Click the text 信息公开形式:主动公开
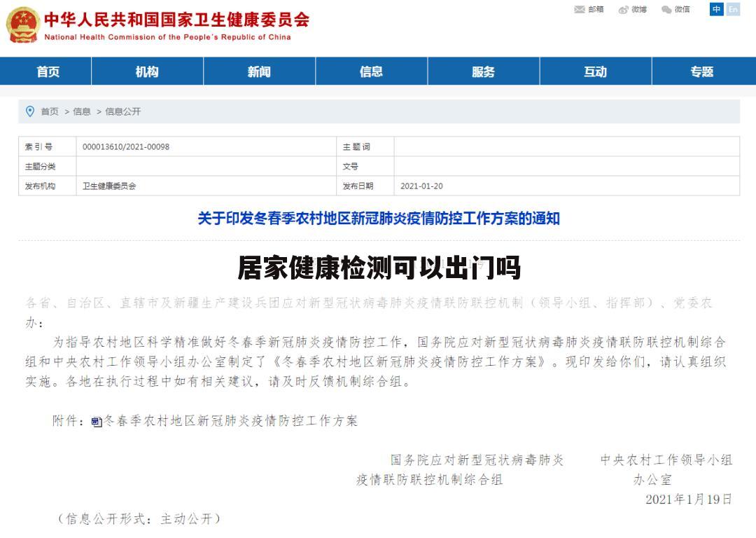Viewport: 756px width, 538px height. 139,518
